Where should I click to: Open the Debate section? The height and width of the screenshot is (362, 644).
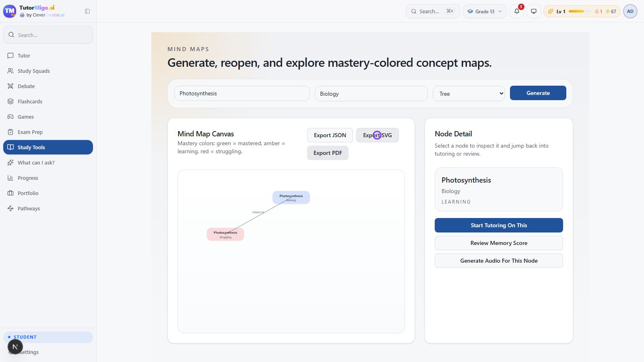(x=48, y=86)
